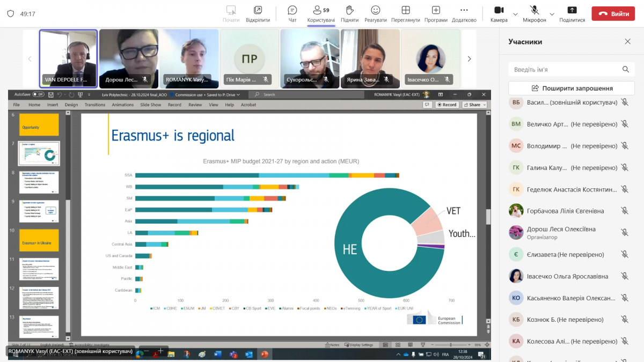644x362 pixels.
Task: Click the Share screen (Поділитися) icon
Action: click(572, 13)
